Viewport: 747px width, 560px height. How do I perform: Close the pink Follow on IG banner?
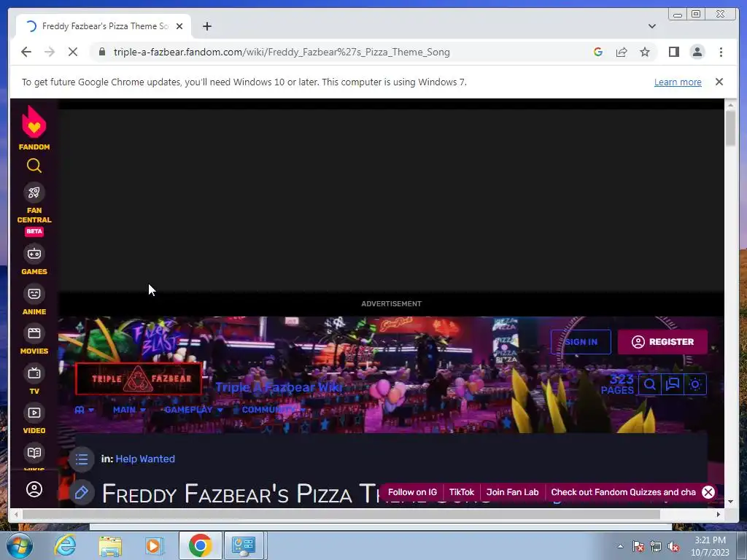pyautogui.click(x=708, y=492)
